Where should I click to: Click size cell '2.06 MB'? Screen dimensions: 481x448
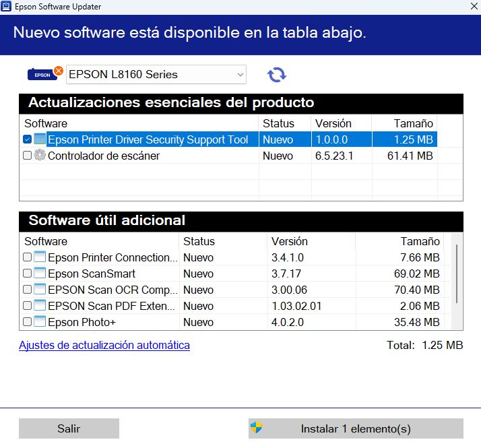[x=420, y=307]
